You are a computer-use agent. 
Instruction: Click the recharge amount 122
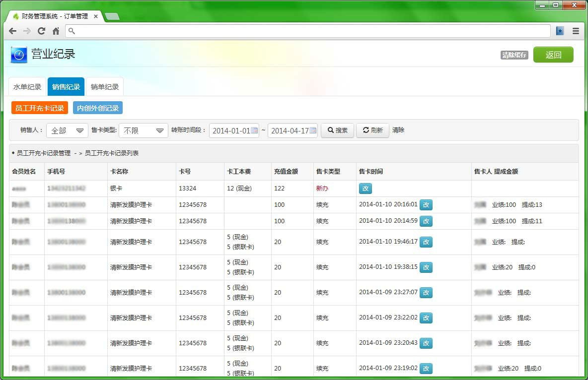[x=280, y=189]
